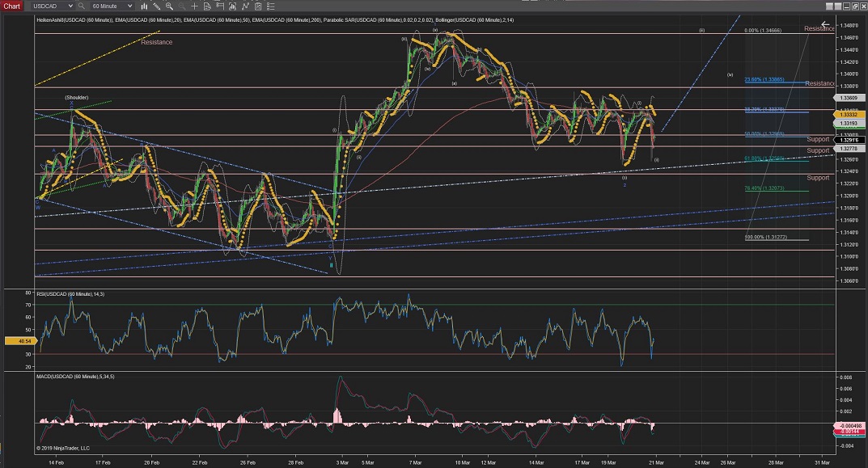The width and height of the screenshot is (868, 468).
Task: Click the zoom in magnifier
Action: 169,6
